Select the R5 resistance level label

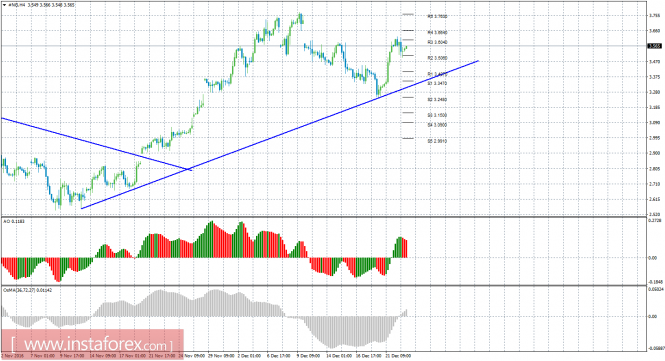pos(437,17)
